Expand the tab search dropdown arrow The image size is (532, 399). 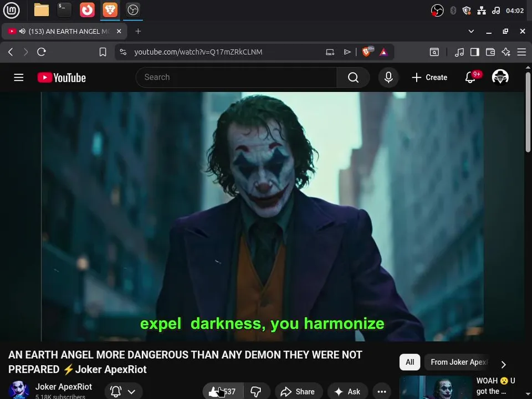click(x=471, y=31)
